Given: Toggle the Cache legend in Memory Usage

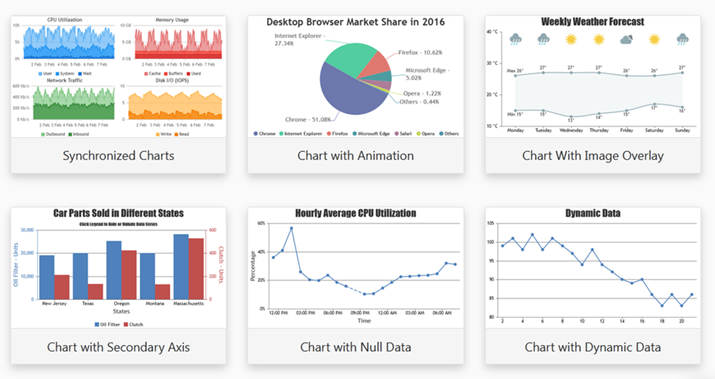Looking at the screenshot, I should pyautogui.click(x=152, y=73).
